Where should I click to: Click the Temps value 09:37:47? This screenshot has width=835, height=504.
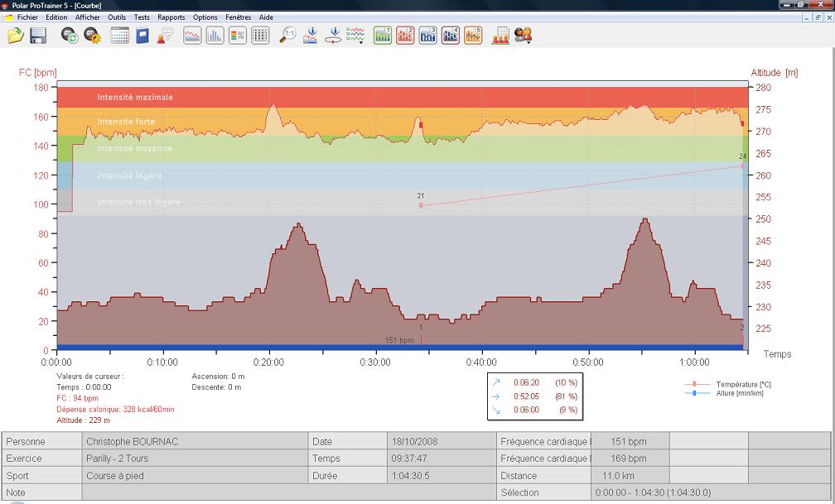pyautogui.click(x=442, y=458)
